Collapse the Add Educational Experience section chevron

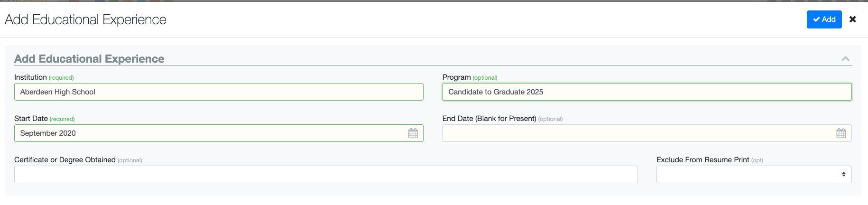tap(845, 59)
